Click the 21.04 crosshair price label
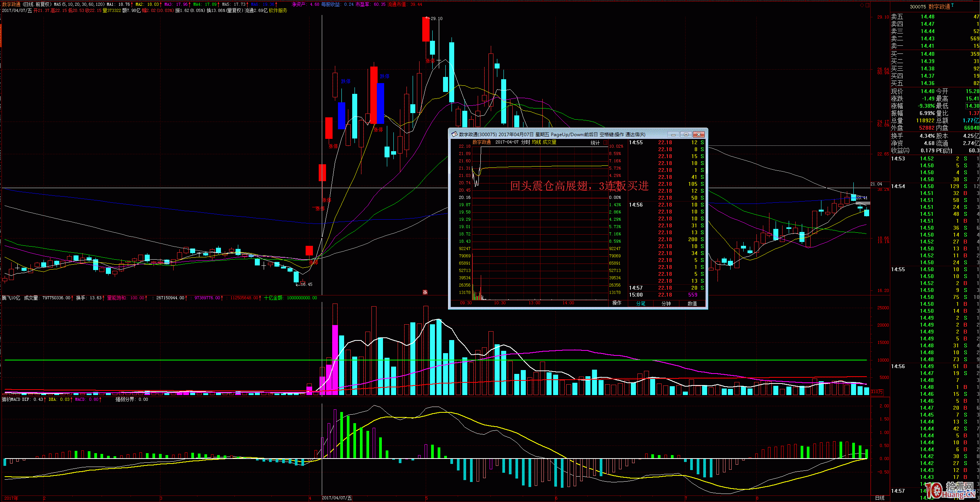 click(x=876, y=184)
